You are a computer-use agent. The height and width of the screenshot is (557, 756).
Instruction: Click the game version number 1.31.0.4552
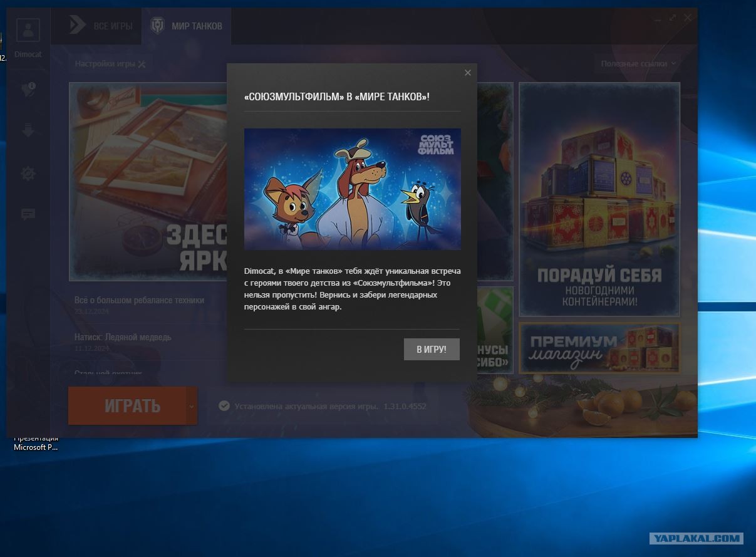click(405, 406)
